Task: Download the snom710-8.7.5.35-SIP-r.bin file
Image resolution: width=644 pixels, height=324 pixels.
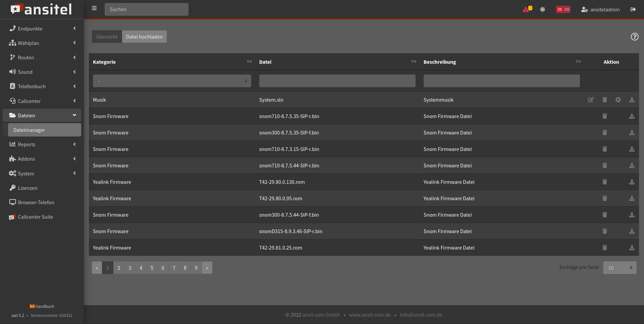Action: (x=632, y=116)
